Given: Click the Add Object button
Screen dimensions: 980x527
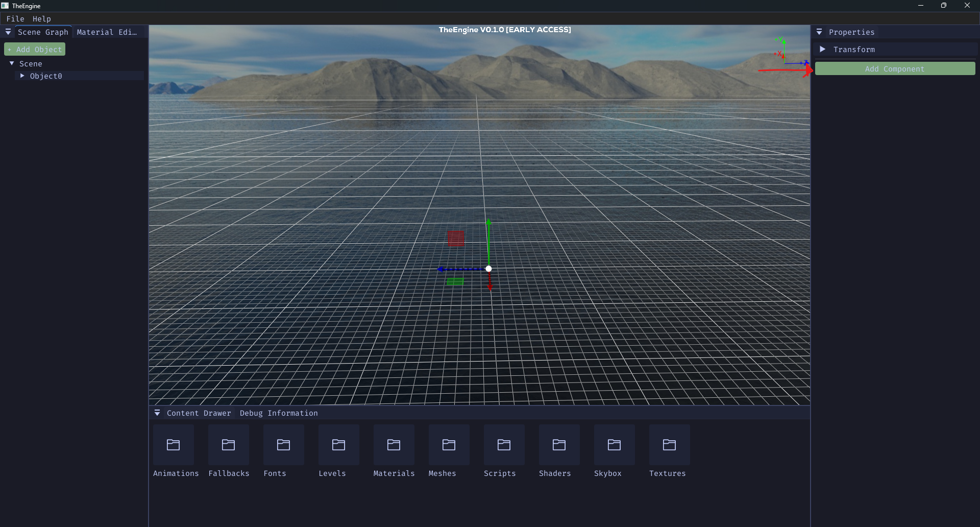Looking at the screenshot, I should click(x=35, y=50).
